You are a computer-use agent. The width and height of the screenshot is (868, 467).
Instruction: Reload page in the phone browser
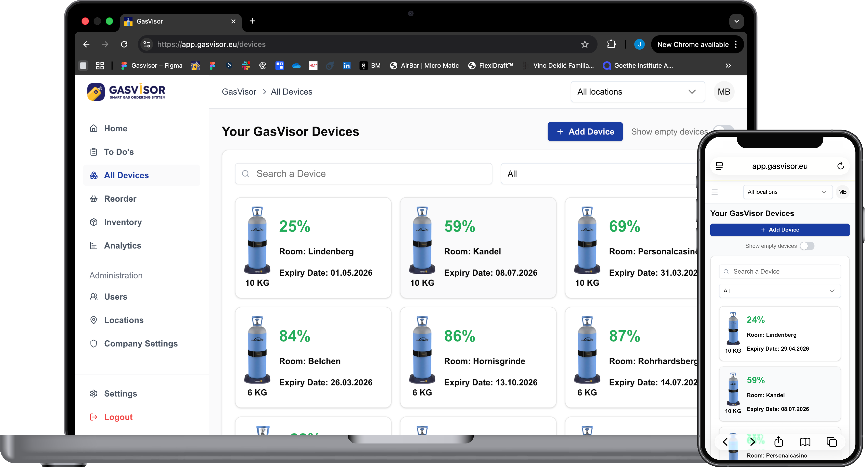click(x=840, y=166)
